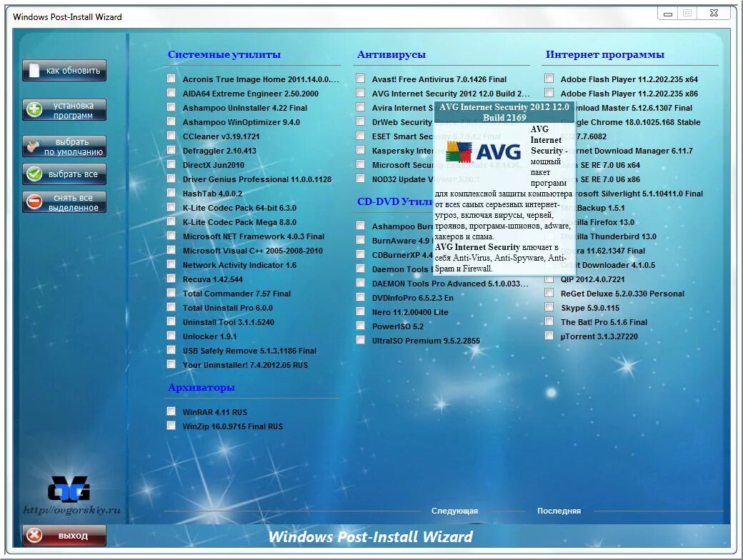Check WinRAR 4.11 RUS checkbox

171,411
